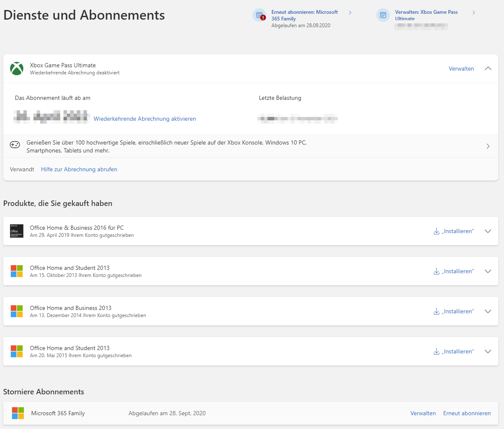Click Erneut abonnieren: Microsoft 365 Family at top
This screenshot has width=504, height=429.
pos(305,15)
